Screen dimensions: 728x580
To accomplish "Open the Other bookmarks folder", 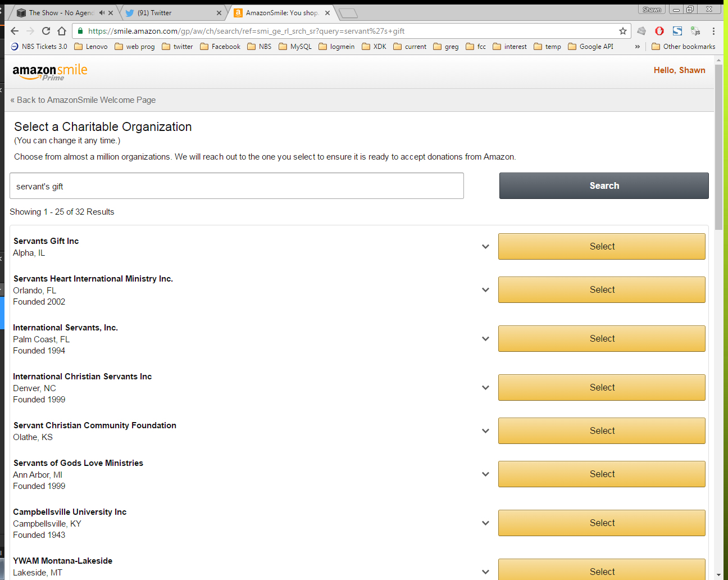I will (683, 47).
